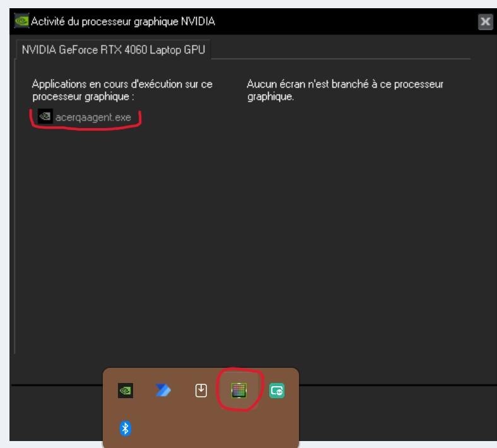Image resolution: width=497 pixels, height=448 pixels.
Task: Click the download arrow tray icon
Action: click(x=201, y=391)
